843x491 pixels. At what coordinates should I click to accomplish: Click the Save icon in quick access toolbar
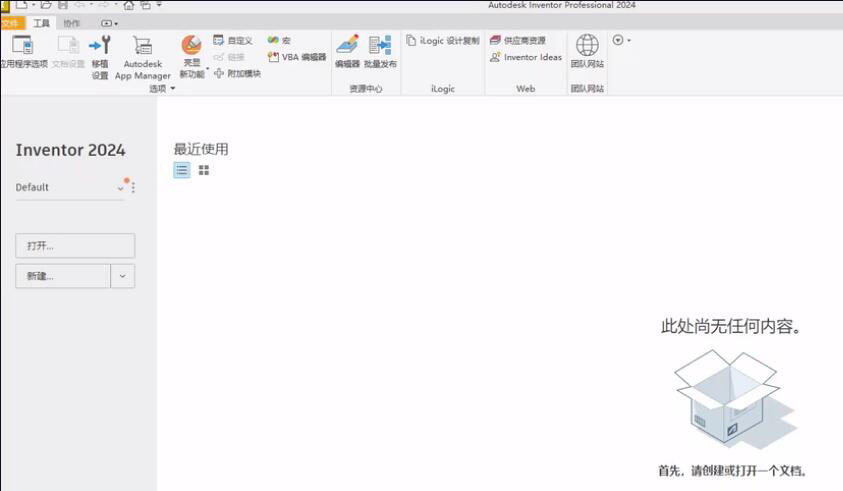(63, 5)
